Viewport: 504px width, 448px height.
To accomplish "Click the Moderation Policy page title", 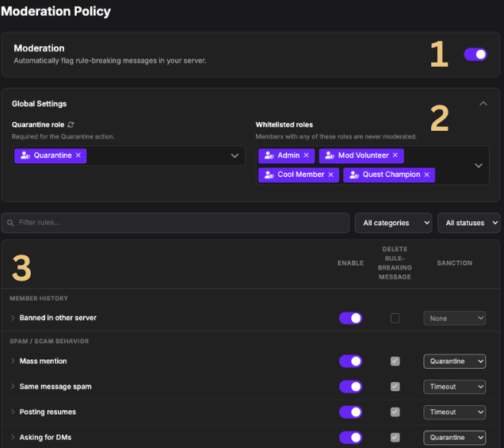I will [x=55, y=11].
